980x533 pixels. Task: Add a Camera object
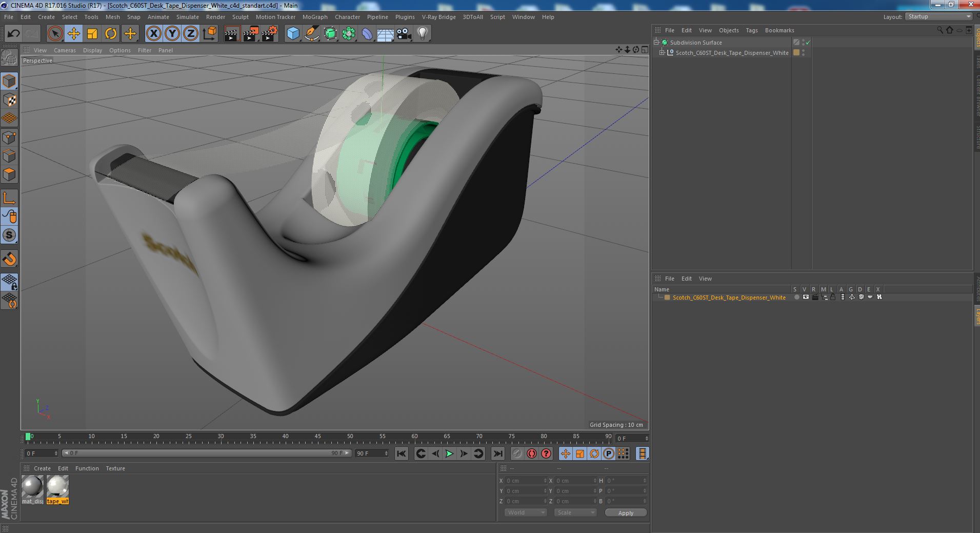click(x=404, y=34)
